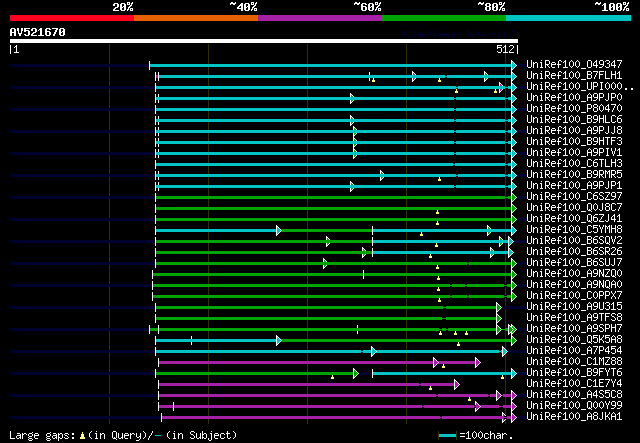Screen dimensions: 640x443
Task: Click the purple alignment bar of UniRef100_C1E7Y4
Action: (x=307, y=385)
